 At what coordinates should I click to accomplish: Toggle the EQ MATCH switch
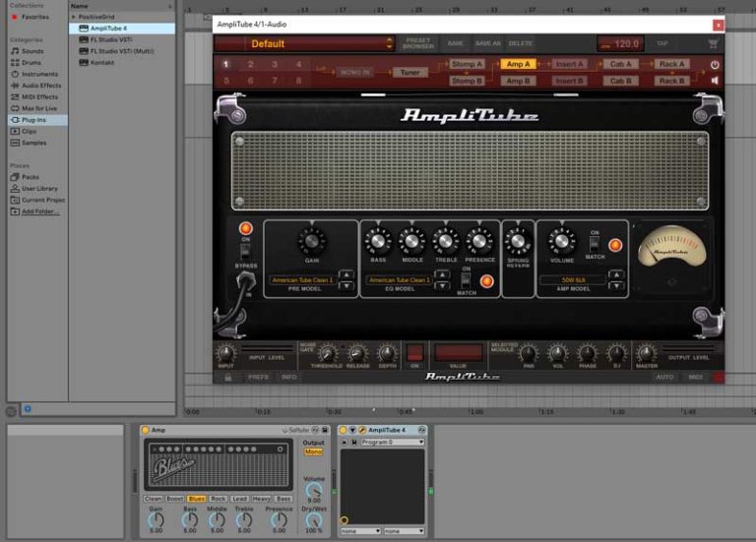466,280
